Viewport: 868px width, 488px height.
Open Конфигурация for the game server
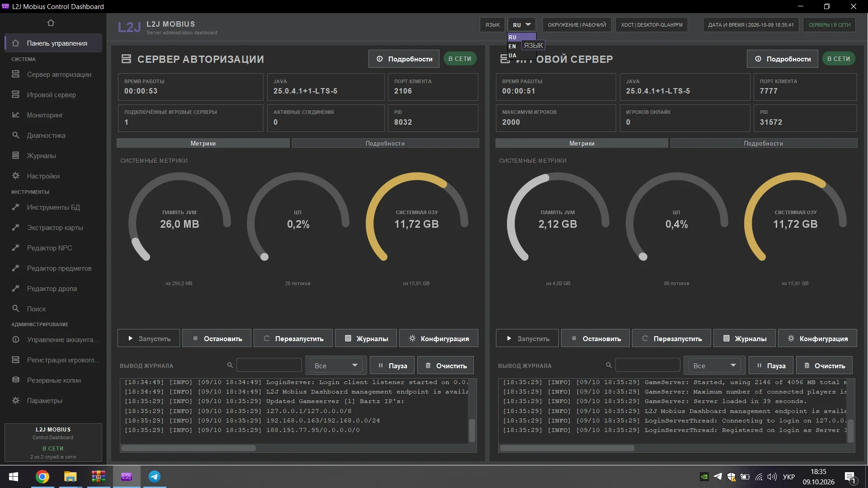click(817, 338)
